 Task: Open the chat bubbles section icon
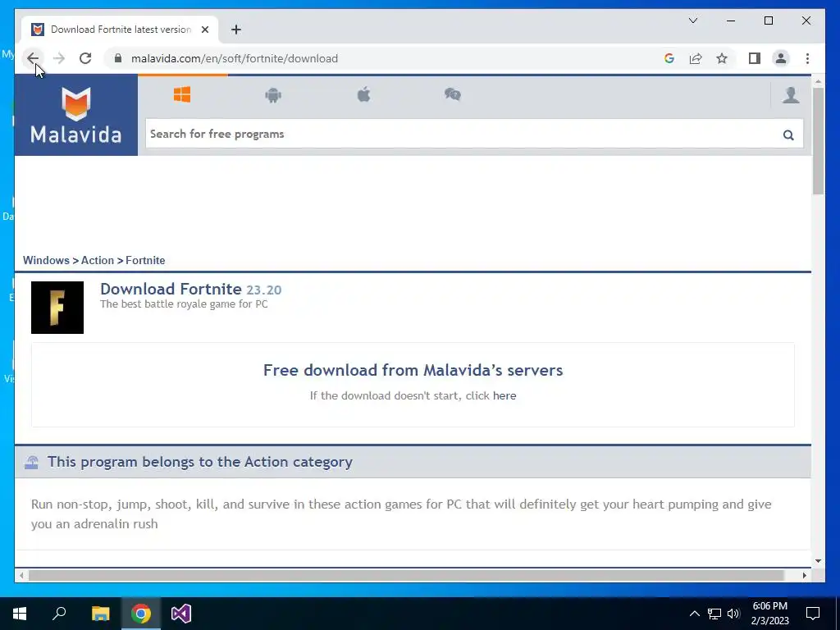[453, 95]
